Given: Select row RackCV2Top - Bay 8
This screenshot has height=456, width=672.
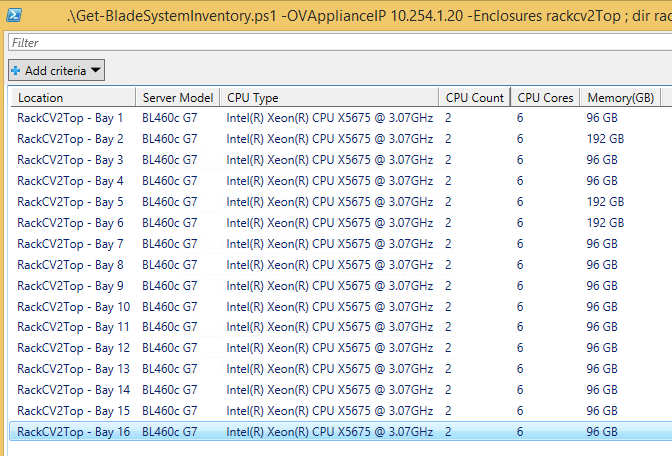Looking at the screenshot, I should click(x=341, y=265).
